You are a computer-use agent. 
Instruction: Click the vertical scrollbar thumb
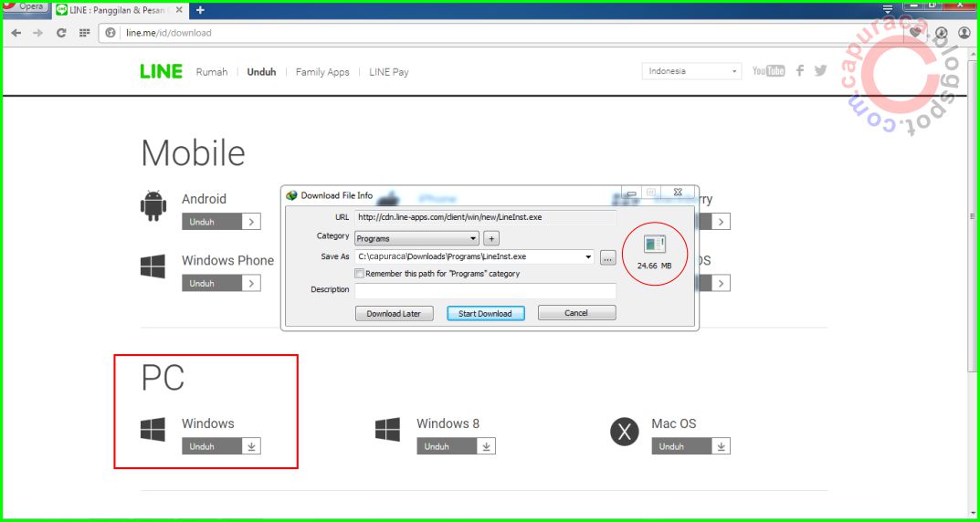tap(973, 215)
